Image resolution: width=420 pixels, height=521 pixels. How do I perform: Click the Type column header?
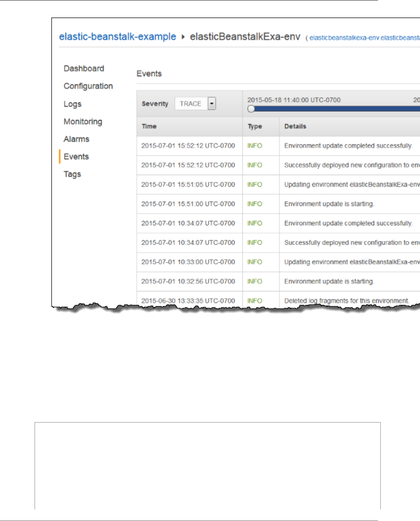click(x=255, y=126)
